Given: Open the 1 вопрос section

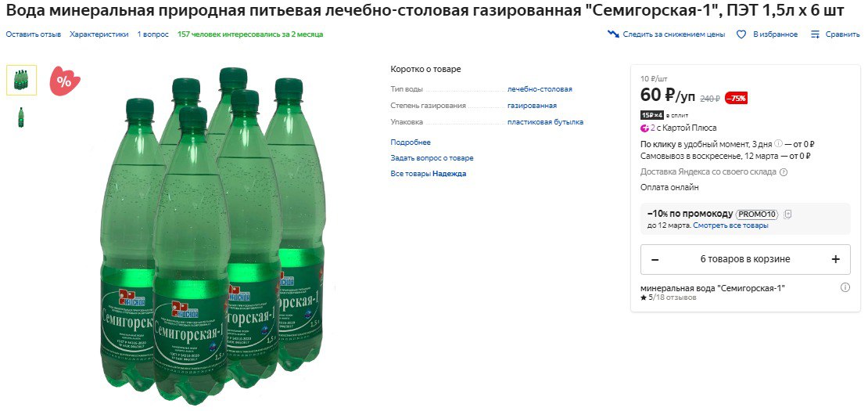Looking at the screenshot, I should pyautogui.click(x=152, y=34).
